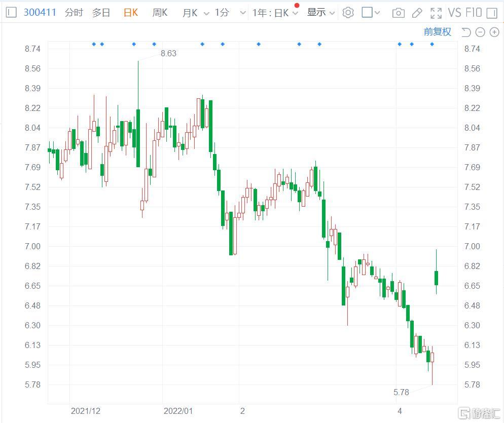The height and width of the screenshot is (423, 504).
Task: Click the 8.63 high price label
Action: click(168, 53)
